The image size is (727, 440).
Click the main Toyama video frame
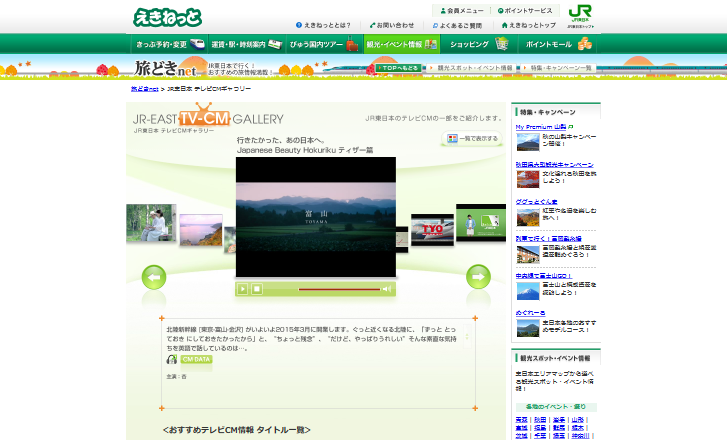coord(316,217)
